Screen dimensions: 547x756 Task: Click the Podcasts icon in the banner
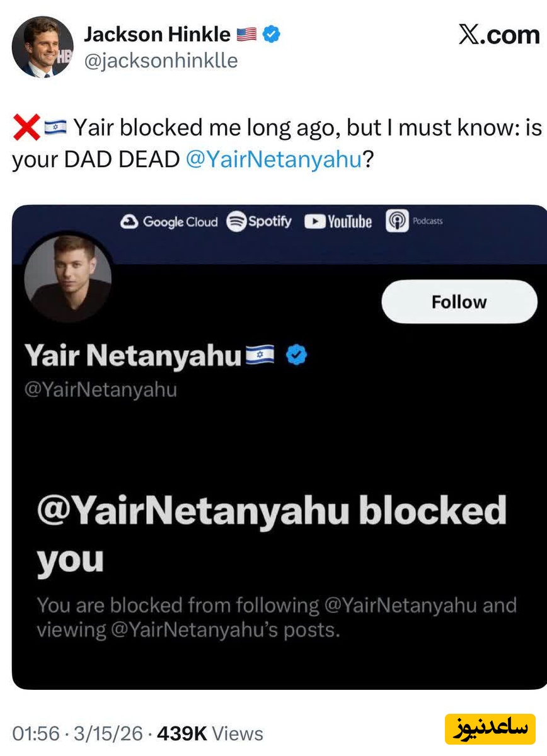click(397, 222)
